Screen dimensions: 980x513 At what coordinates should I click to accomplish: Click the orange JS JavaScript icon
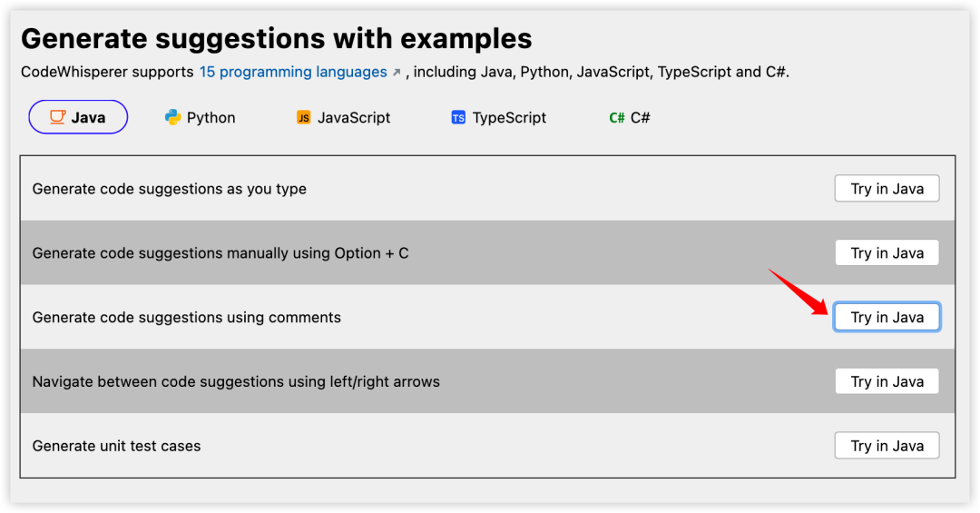[303, 118]
